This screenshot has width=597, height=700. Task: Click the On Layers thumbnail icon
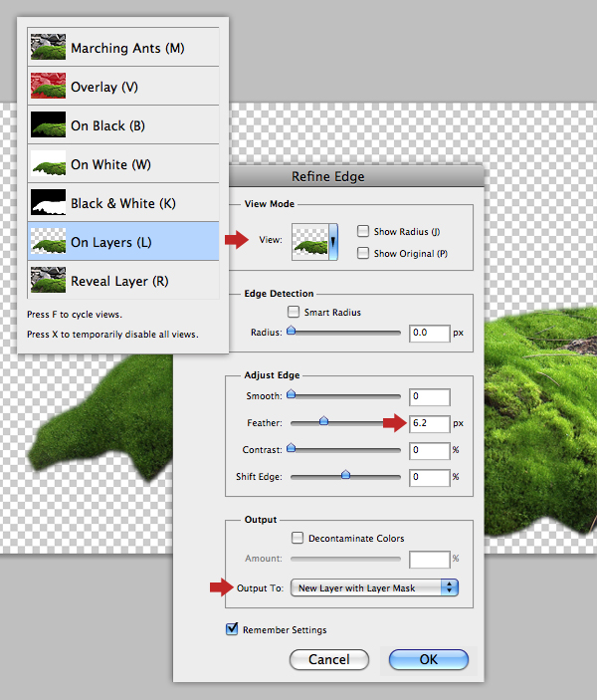[x=48, y=241]
